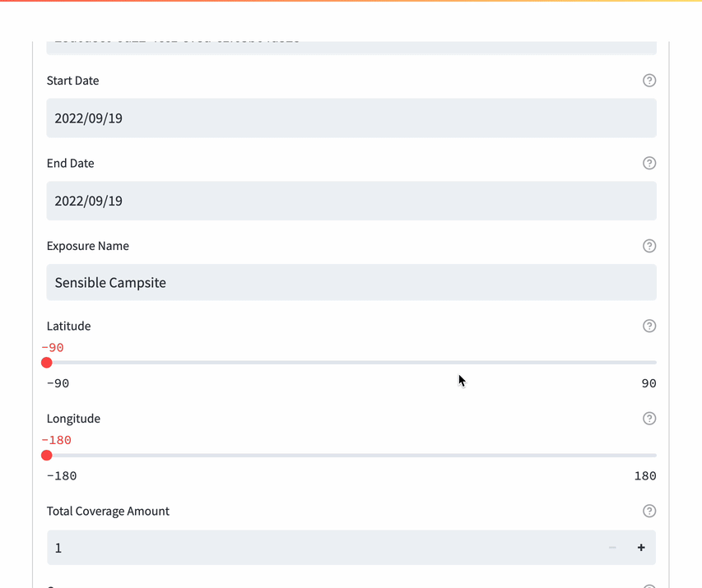702x588 pixels.
Task: Click the Longitude slider's maximum 180 label
Action: (645, 476)
